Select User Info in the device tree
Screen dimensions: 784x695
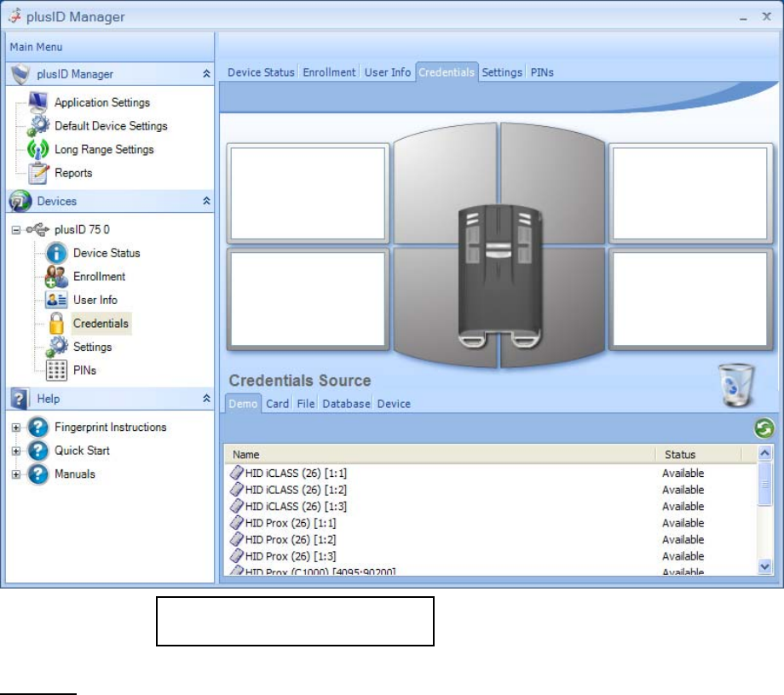click(x=95, y=300)
